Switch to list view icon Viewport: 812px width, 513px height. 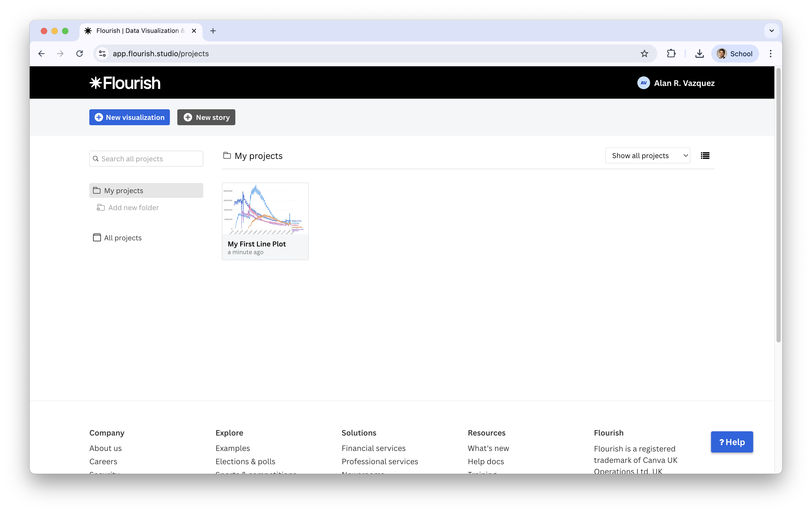pos(705,156)
